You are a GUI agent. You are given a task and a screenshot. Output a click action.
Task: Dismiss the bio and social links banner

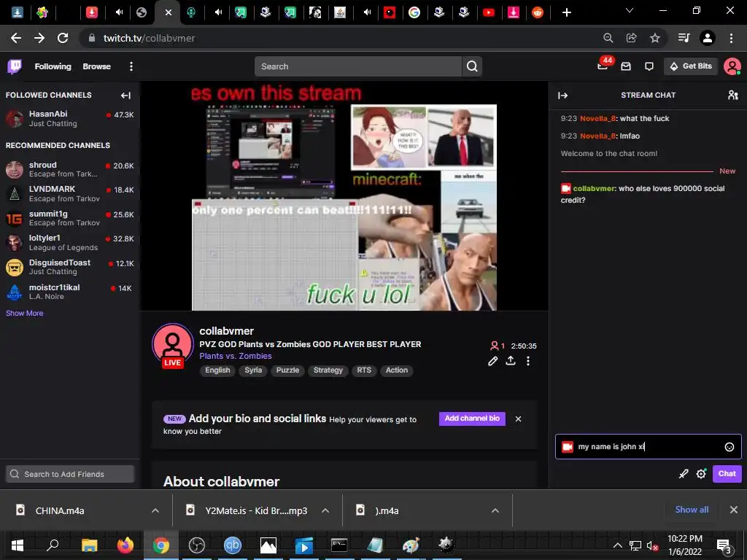point(519,419)
